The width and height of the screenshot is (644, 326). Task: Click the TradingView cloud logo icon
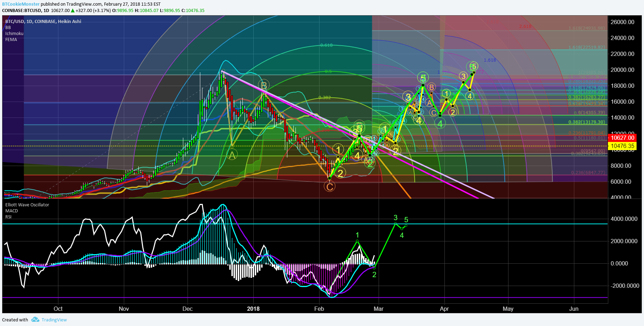[35, 320]
